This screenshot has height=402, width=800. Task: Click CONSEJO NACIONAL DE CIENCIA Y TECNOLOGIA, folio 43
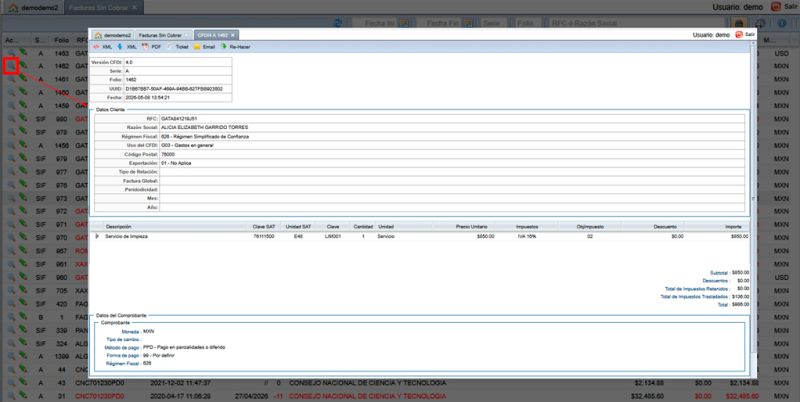coord(367,383)
